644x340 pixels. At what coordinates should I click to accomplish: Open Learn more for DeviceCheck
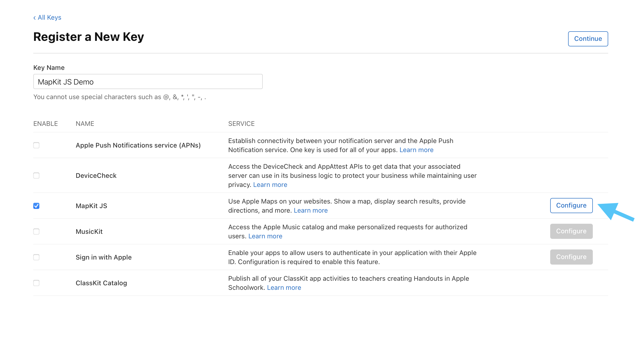[x=270, y=185]
